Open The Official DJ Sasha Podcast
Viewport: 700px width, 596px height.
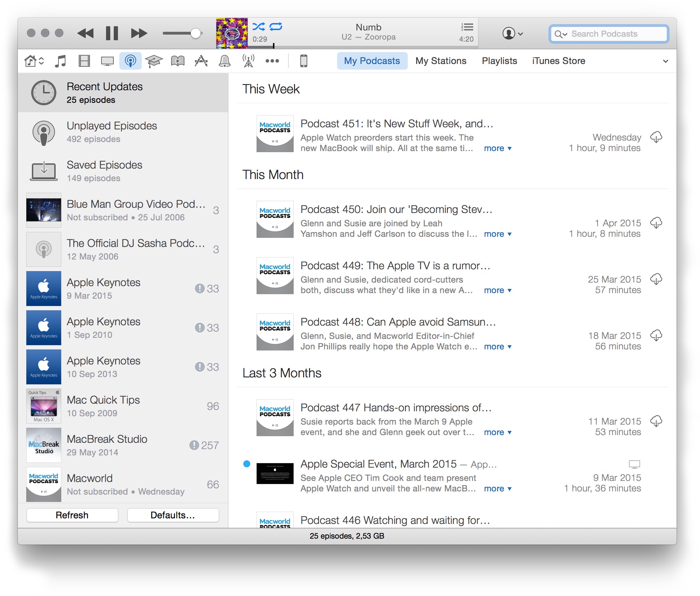pyautogui.click(x=123, y=249)
